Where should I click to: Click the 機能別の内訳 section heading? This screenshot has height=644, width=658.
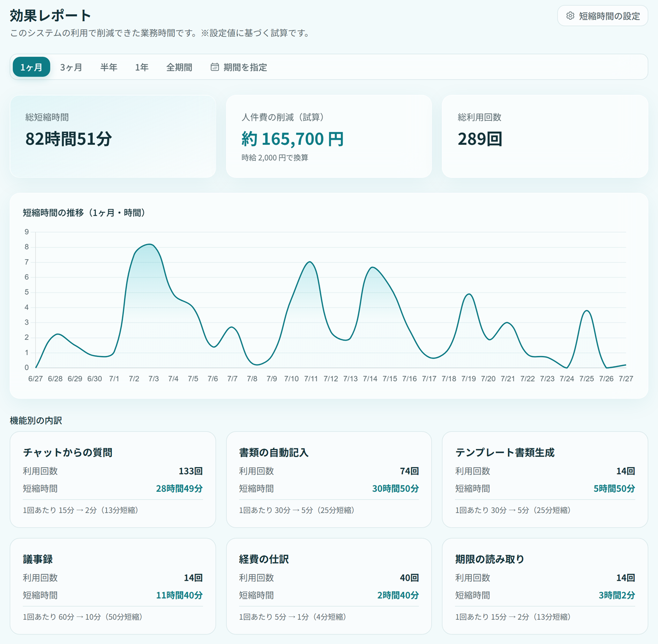tap(36, 420)
